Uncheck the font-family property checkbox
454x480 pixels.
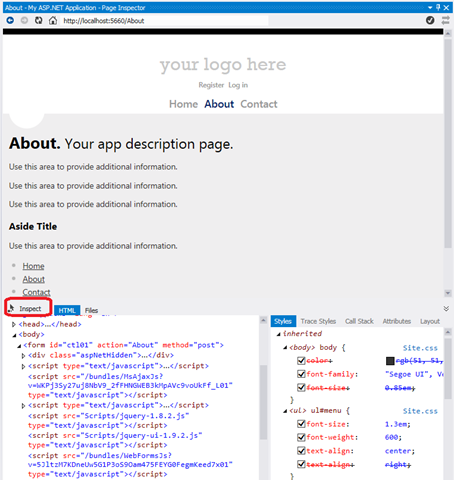pyautogui.click(x=301, y=374)
